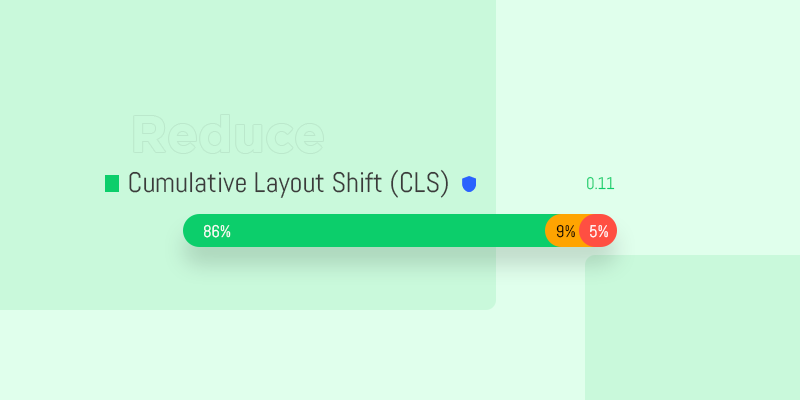The width and height of the screenshot is (800, 400).
Task: Click the 9% text on the orange segment
Action: [x=566, y=232]
